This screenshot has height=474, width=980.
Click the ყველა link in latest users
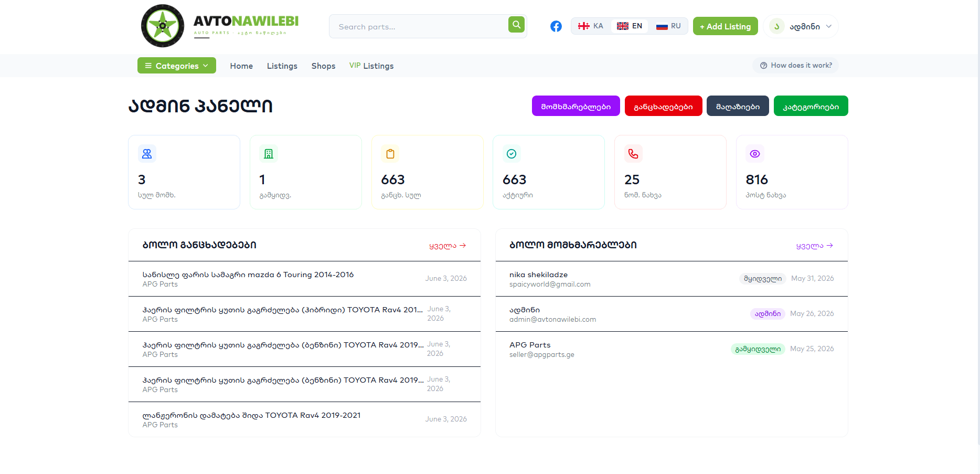[x=815, y=246]
